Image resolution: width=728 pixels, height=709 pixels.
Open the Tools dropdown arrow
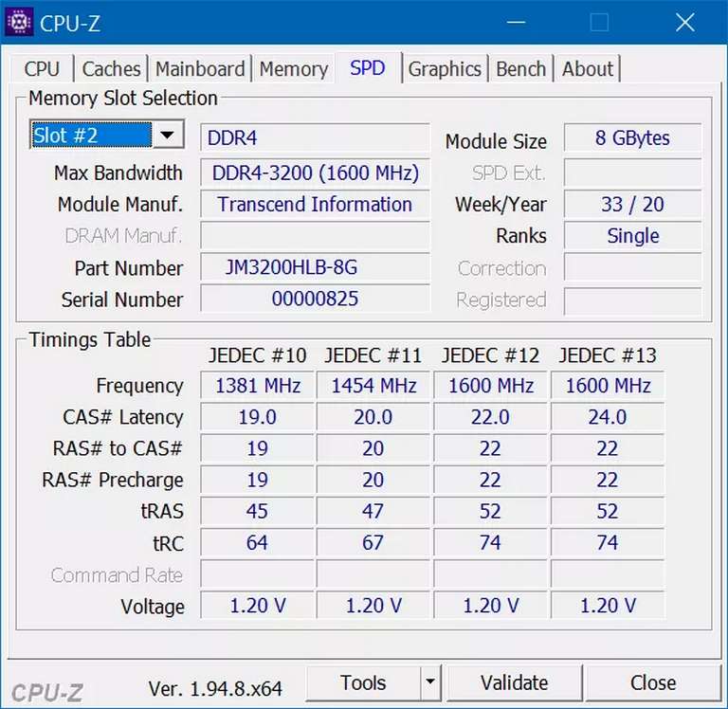pyautogui.click(x=430, y=682)
